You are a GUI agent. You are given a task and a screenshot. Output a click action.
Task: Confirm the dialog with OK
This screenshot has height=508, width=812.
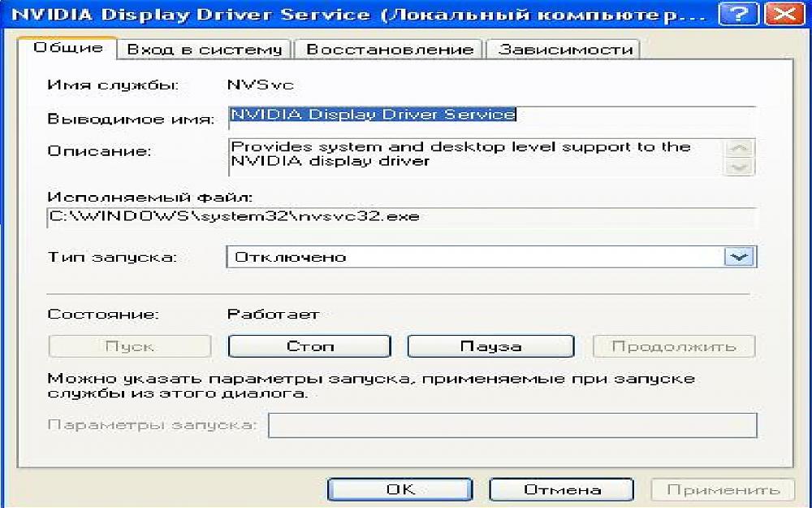400,489
